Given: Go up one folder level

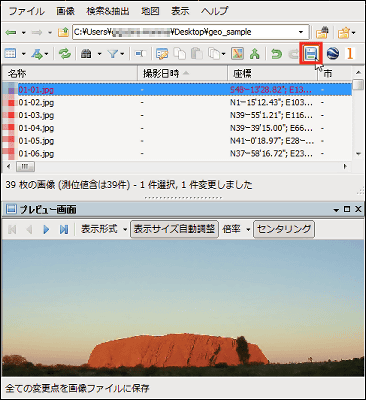Looking at the screenshot, I should 63,32.
